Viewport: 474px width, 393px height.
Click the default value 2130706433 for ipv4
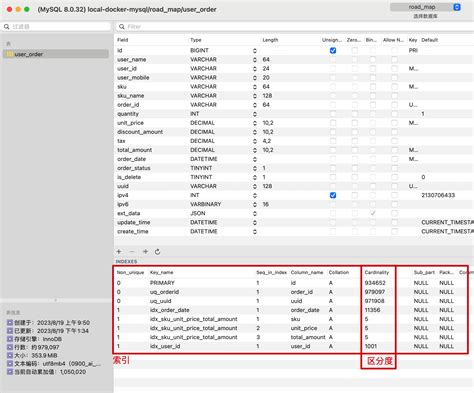438,195
